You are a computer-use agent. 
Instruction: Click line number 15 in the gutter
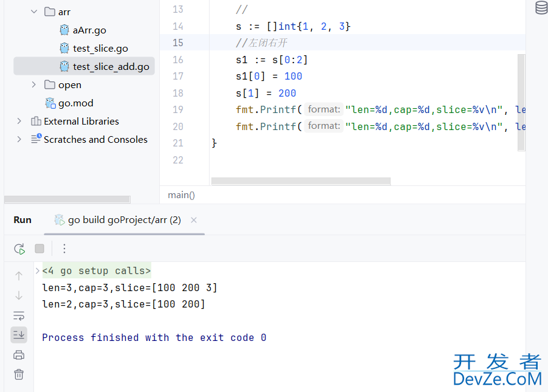tap(178, 43)
